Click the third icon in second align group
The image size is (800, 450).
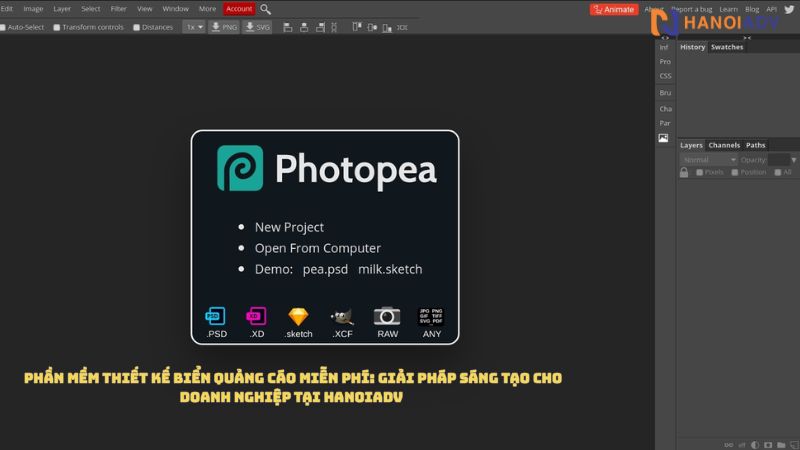point(387,28)
